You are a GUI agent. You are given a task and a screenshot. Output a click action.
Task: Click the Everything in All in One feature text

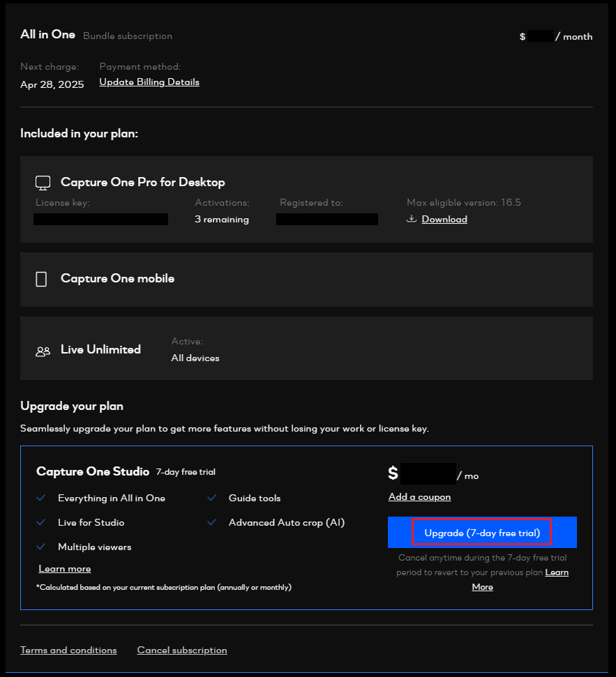112,499
